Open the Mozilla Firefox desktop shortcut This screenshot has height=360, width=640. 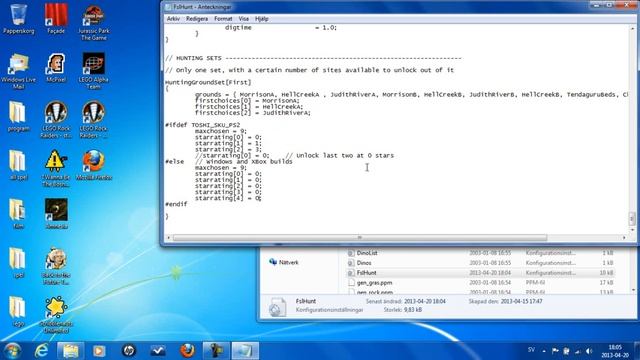point(93,165)
